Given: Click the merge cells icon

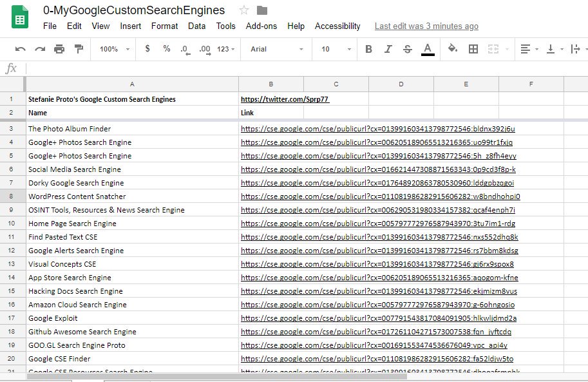Looking at the screenshot, I should click(493, 49).
